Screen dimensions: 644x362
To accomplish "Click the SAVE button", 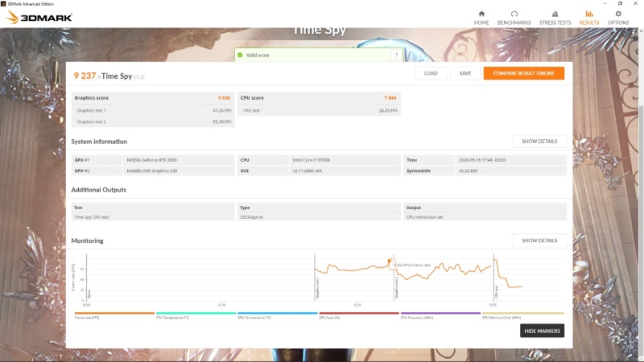I will click(465, 73).
